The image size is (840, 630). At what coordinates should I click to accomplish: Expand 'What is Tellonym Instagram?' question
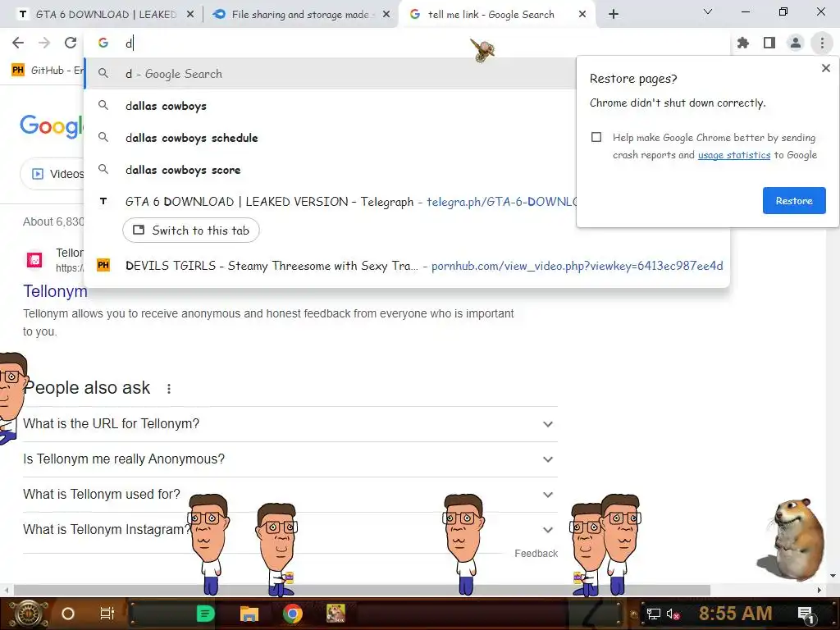pyautogui.click(x=290, y=530)
